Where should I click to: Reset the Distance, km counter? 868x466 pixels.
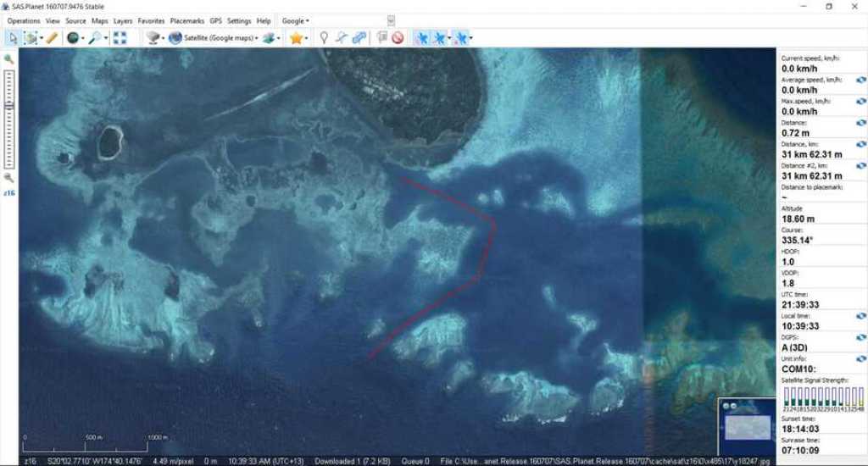[x=860, y=144]
